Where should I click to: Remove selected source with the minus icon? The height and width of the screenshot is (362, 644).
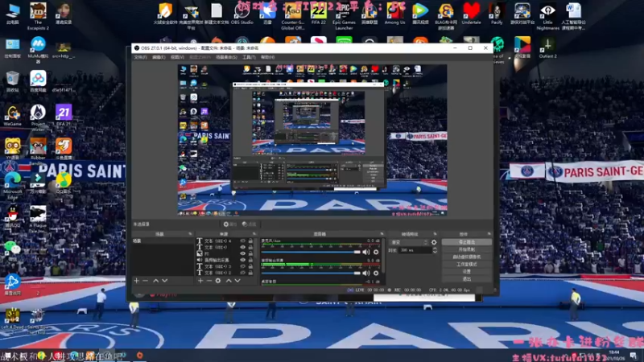209,281
